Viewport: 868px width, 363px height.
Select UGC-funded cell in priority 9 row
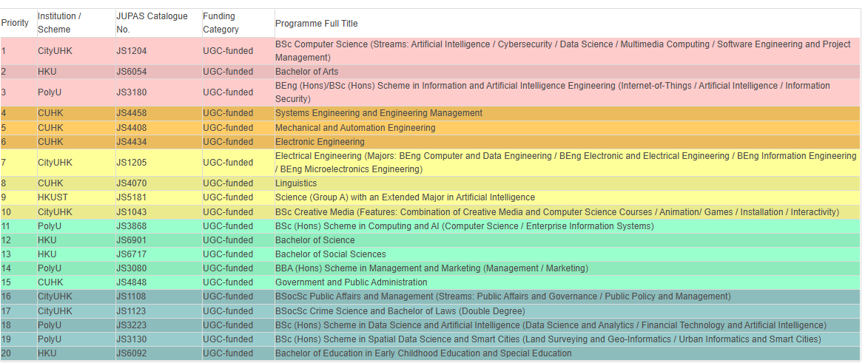tap(227, 197)
